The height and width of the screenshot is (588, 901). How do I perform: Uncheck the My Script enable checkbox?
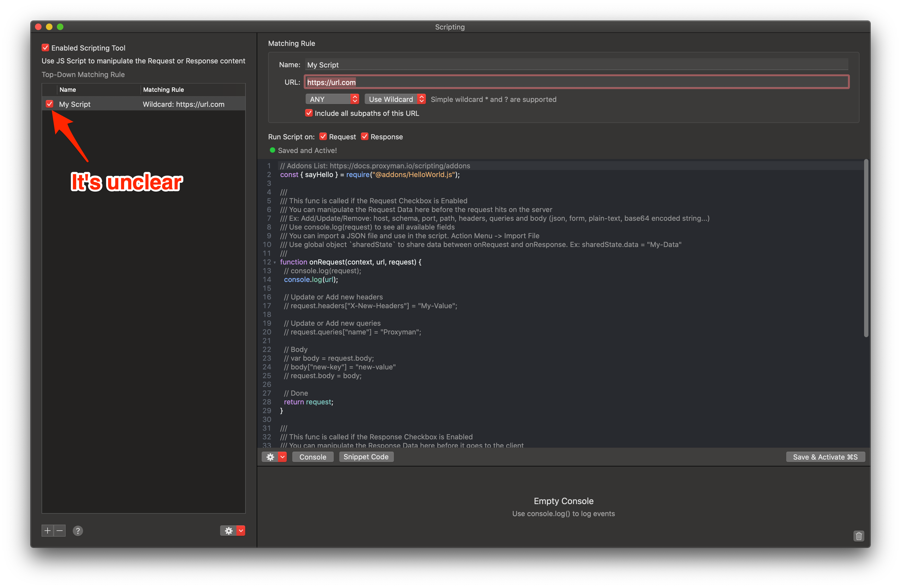49,104
